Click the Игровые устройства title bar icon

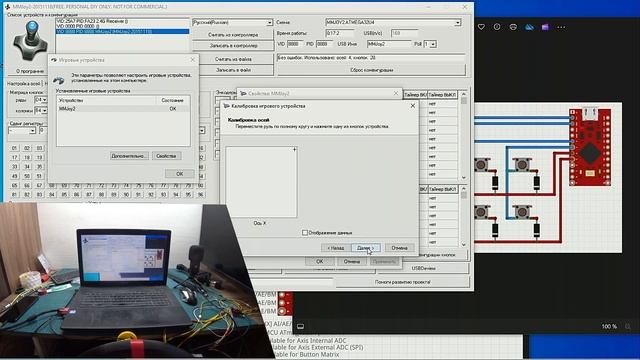click(53, 60)
